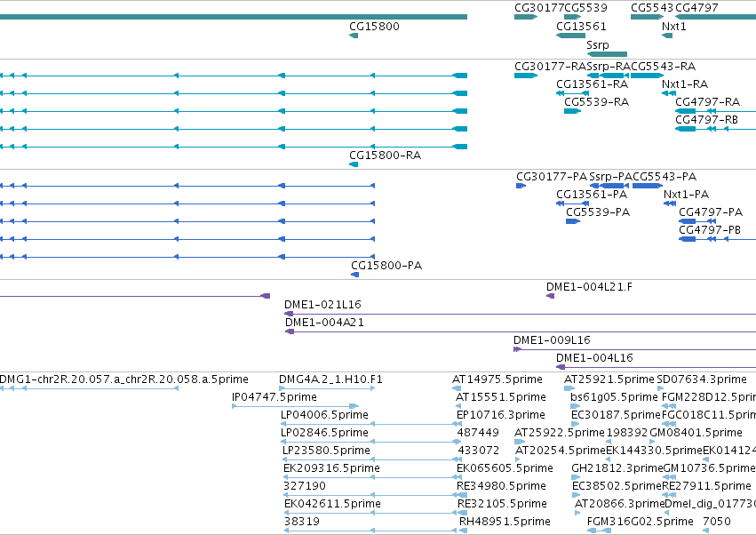Click the CG15800-RA transcript label
Screen dimensions: 756x535
(x=385, y=156)
